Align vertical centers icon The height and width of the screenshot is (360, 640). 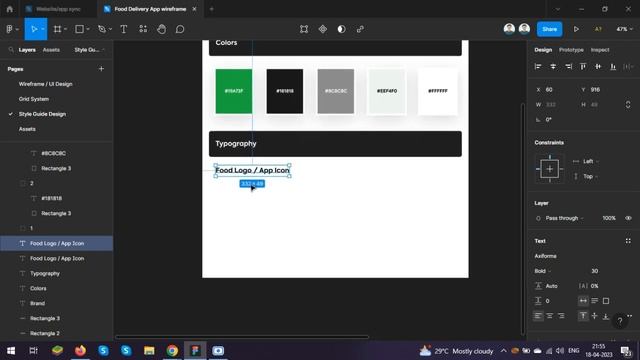(598, 67)
